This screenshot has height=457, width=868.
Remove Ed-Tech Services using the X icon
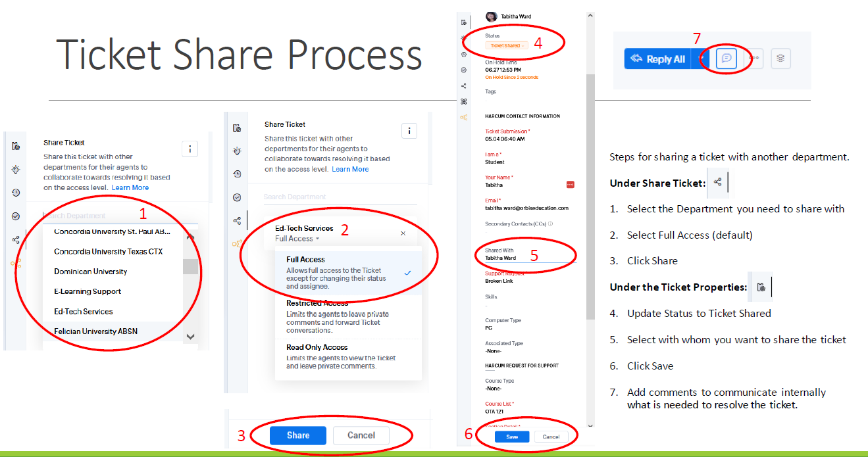coord(403,233)
